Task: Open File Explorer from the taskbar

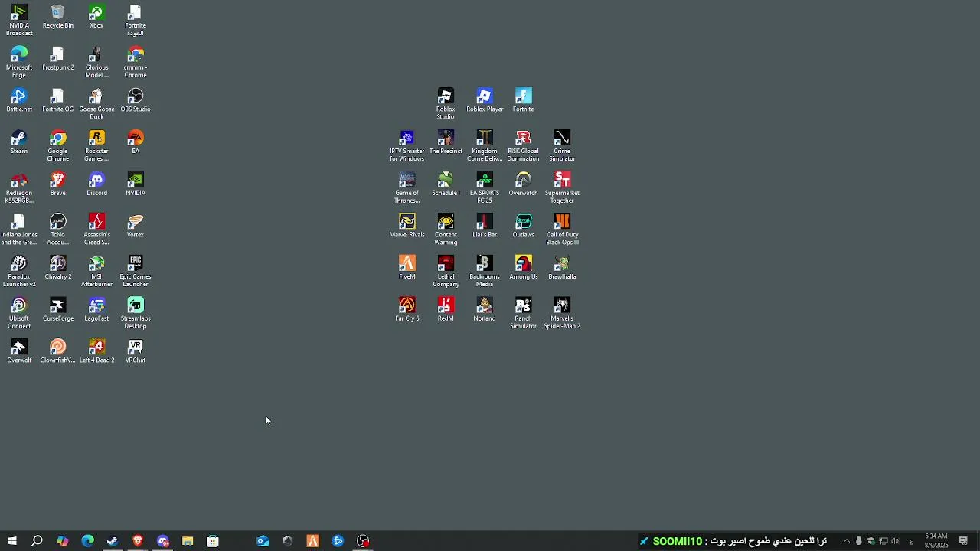Action: [x=188, y=541]
